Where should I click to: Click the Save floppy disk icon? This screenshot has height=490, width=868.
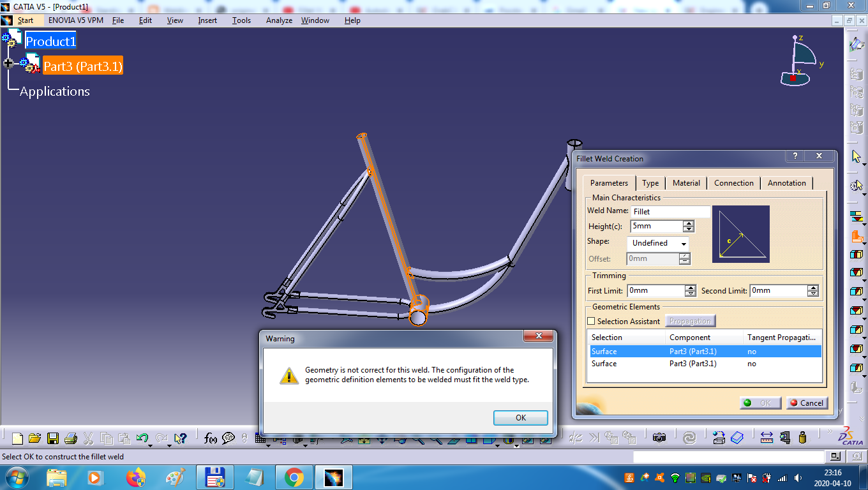[53, 438]
